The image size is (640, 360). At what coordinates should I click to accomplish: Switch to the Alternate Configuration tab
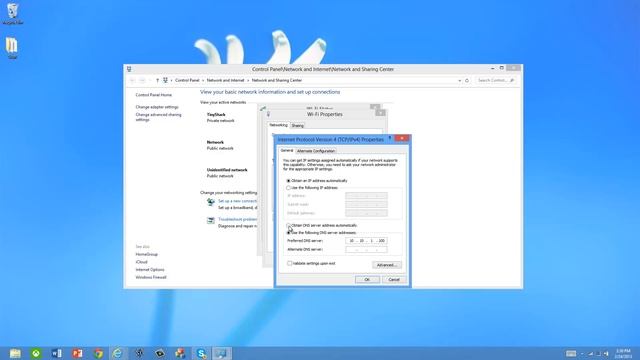coord(316,151)
